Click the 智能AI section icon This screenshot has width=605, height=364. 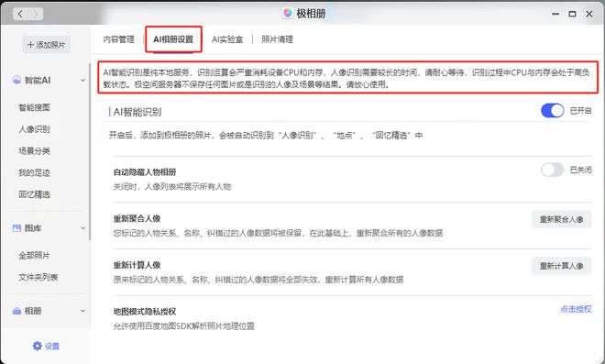point(16,80)
